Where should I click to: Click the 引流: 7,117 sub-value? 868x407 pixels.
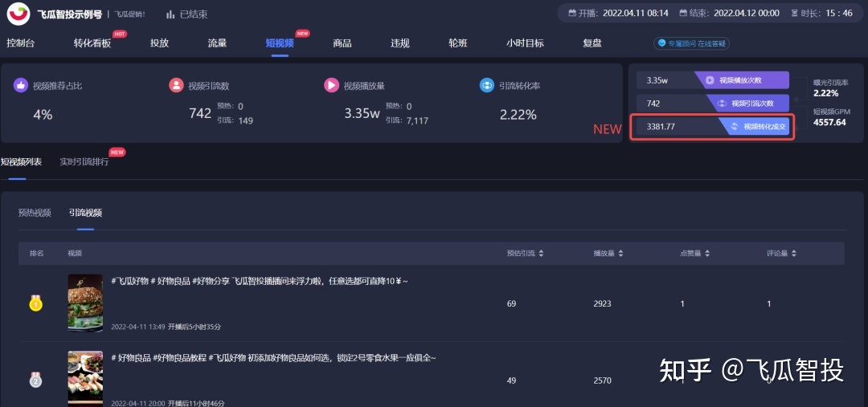[x=407, y=120]
